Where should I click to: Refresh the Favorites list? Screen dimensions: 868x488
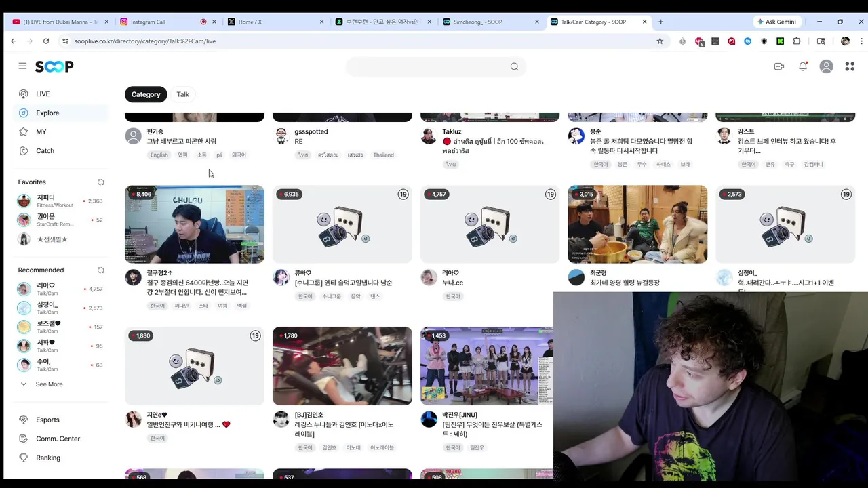pyautogui.click(x=100, y=182)
